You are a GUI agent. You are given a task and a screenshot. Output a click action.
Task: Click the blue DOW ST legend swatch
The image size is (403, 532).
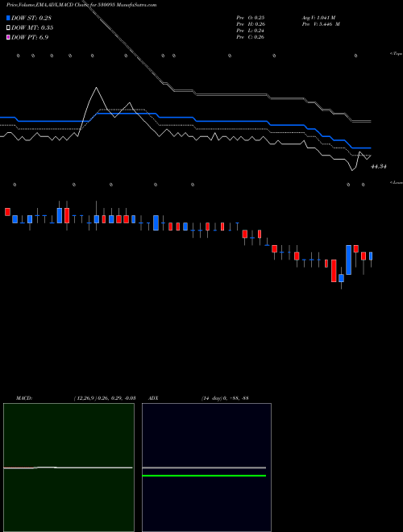tap(8, 18)
